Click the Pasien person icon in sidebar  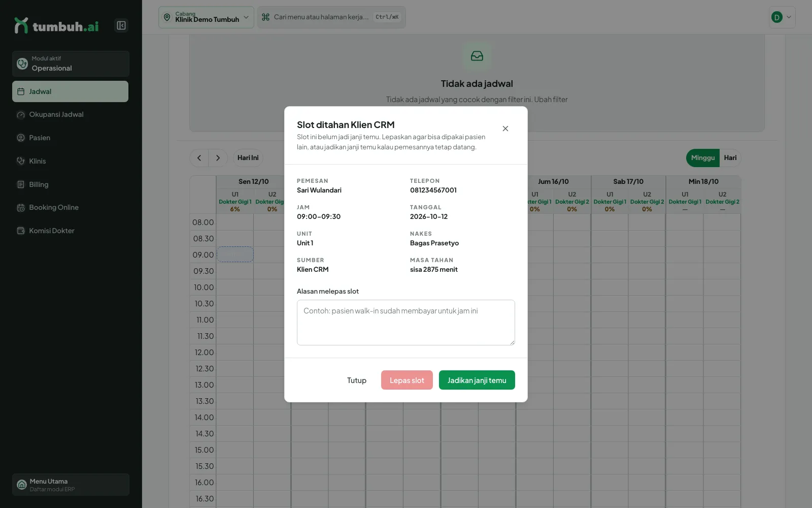pyautogui.click(x=21, y=138)
